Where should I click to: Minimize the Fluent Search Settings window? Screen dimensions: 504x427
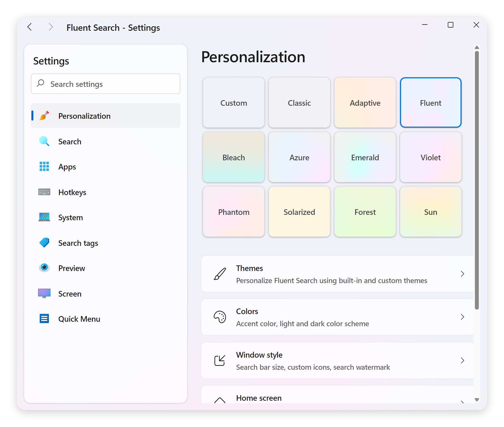click(425, 25)
